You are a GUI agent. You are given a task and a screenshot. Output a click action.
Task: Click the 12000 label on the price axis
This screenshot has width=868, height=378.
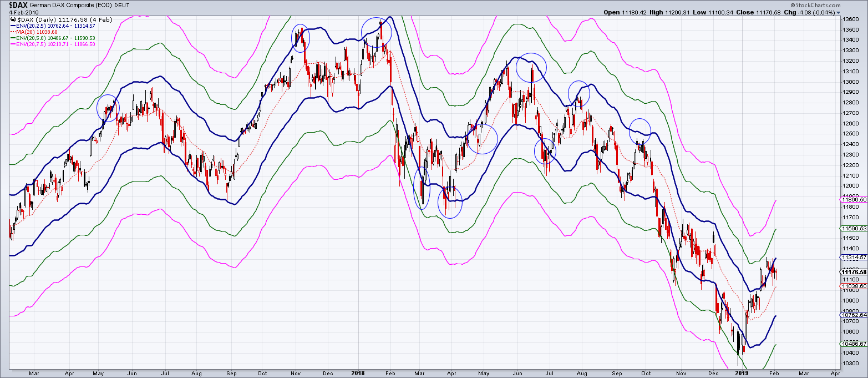(851, 186)
